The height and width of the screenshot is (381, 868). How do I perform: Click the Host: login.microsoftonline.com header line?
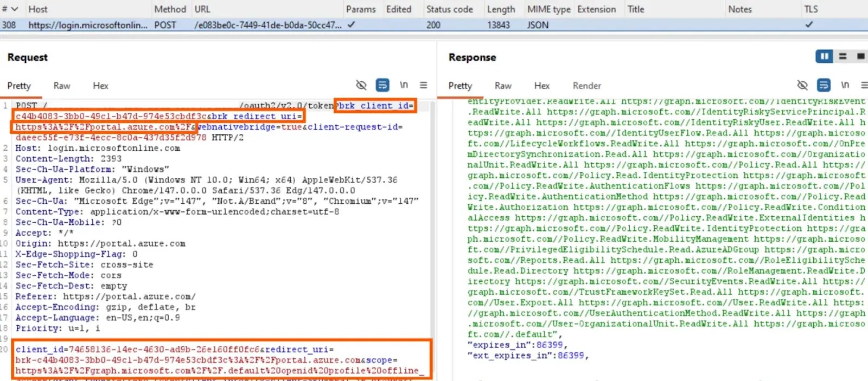point(98,148)
